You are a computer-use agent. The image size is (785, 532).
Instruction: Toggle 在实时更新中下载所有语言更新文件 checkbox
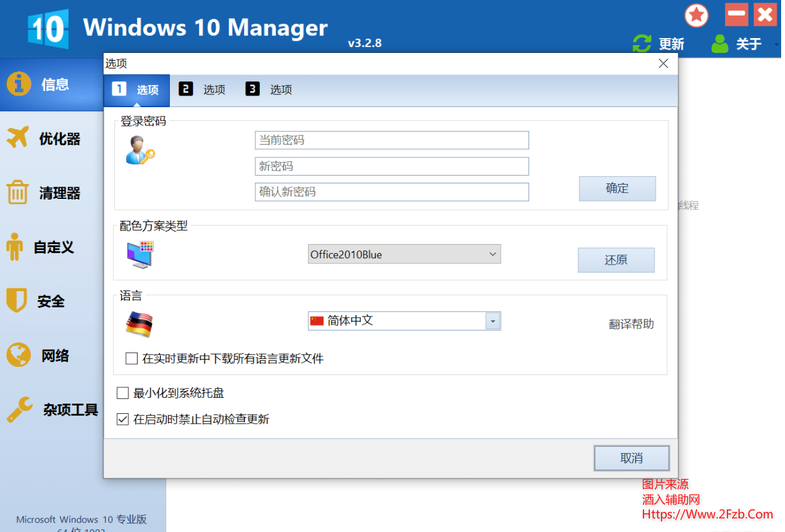tap(132, 358)
